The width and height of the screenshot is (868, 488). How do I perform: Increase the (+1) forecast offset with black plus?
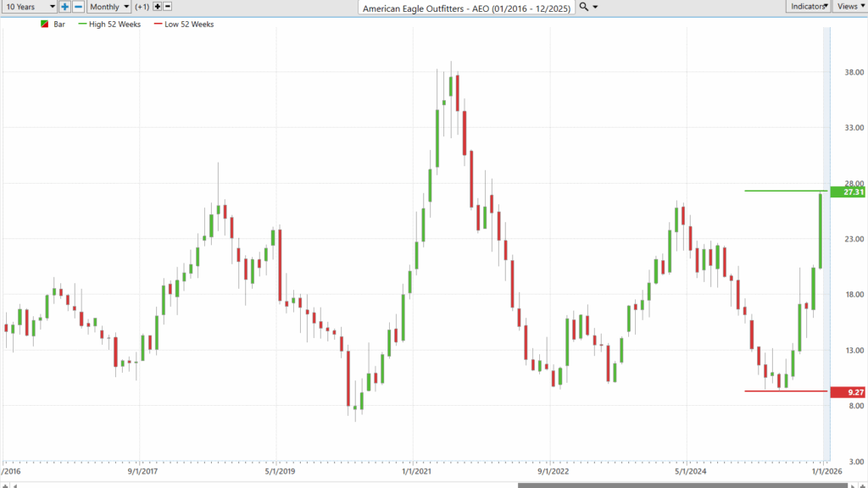pyautogui.click(x=157, y=7)
